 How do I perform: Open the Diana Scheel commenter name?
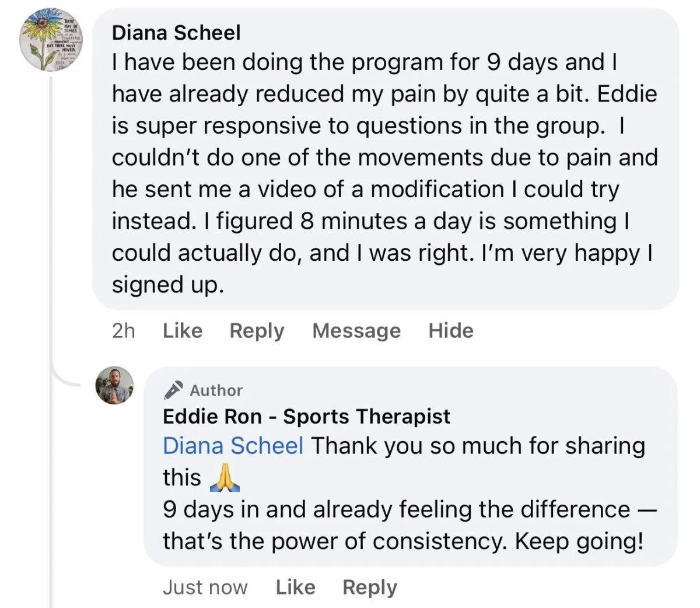tap(176, 33)
